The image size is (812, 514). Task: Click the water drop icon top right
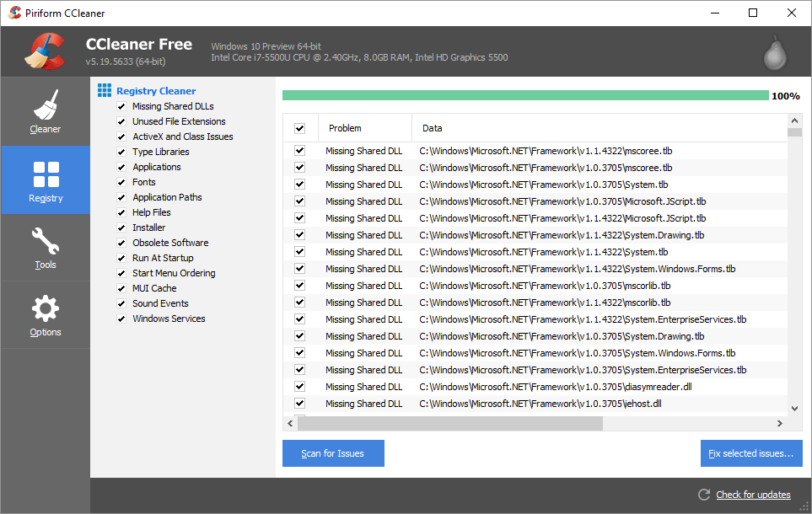point(774,51)
